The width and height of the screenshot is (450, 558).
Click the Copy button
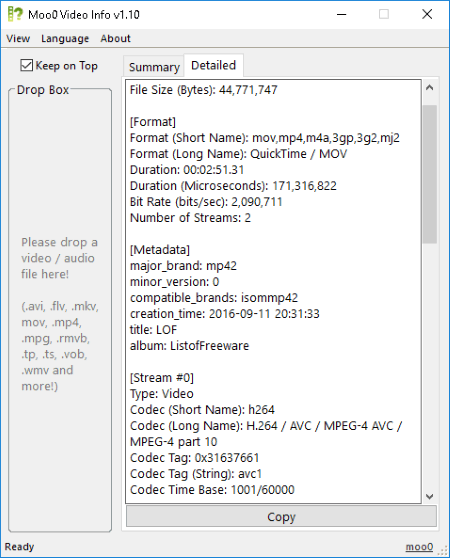point(281,517)
